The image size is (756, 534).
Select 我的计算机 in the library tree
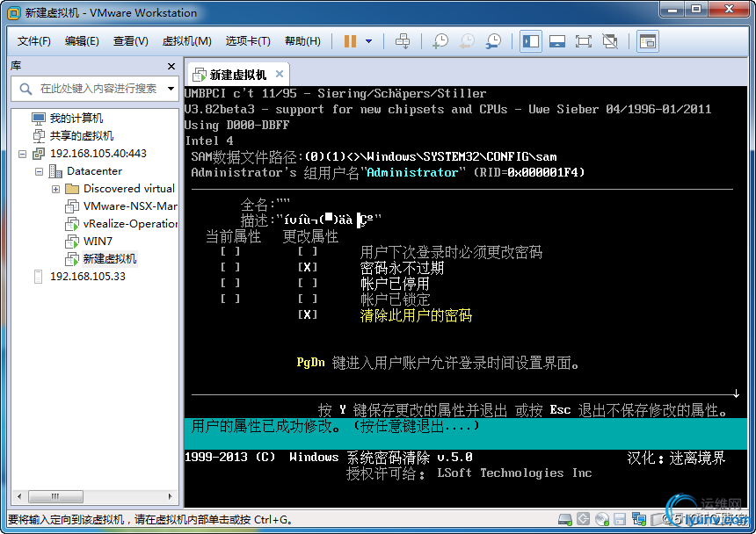tap(76, 118)
